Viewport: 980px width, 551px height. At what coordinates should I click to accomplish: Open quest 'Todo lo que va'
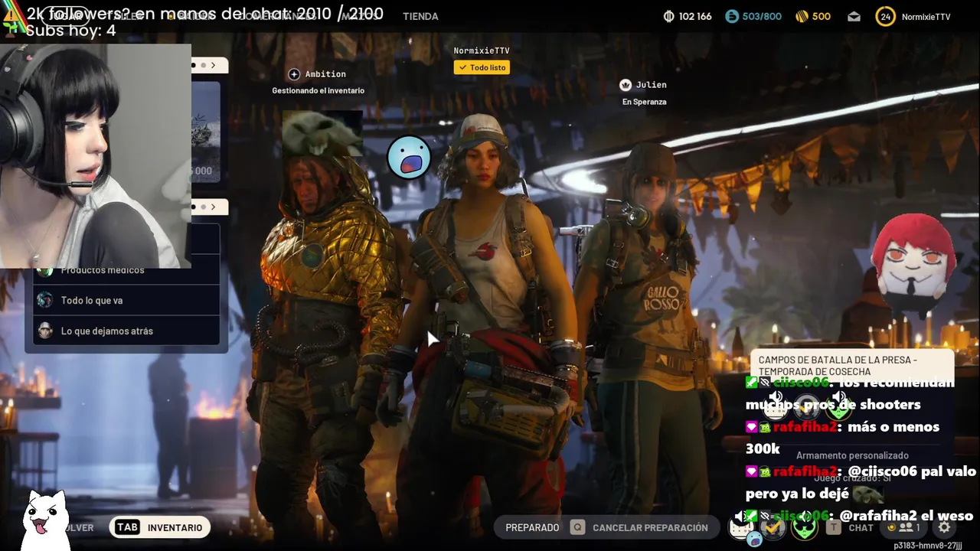click(x=126, y=301)
